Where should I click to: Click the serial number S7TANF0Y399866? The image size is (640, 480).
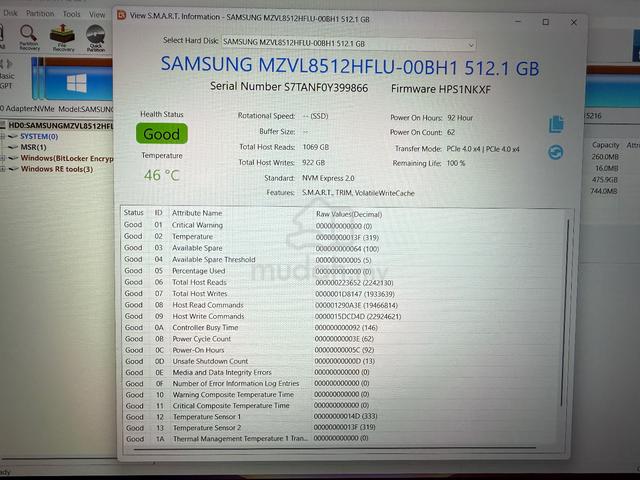pyautogui.click(x=325, y=87)
